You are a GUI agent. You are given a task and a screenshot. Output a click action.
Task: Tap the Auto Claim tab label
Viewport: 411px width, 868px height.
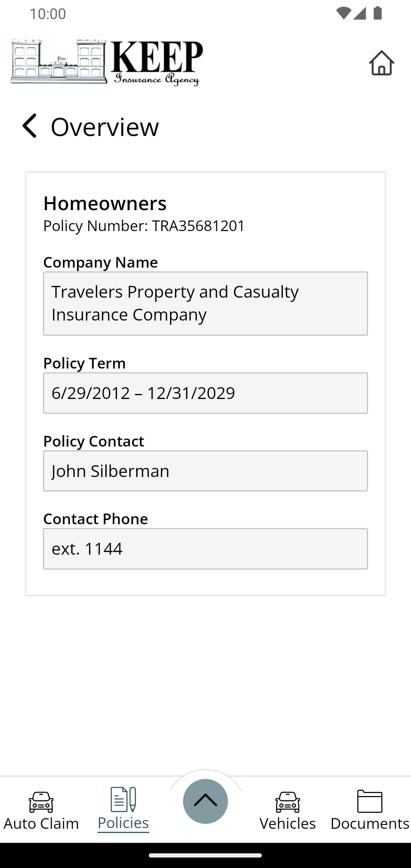tap(41, 823)
